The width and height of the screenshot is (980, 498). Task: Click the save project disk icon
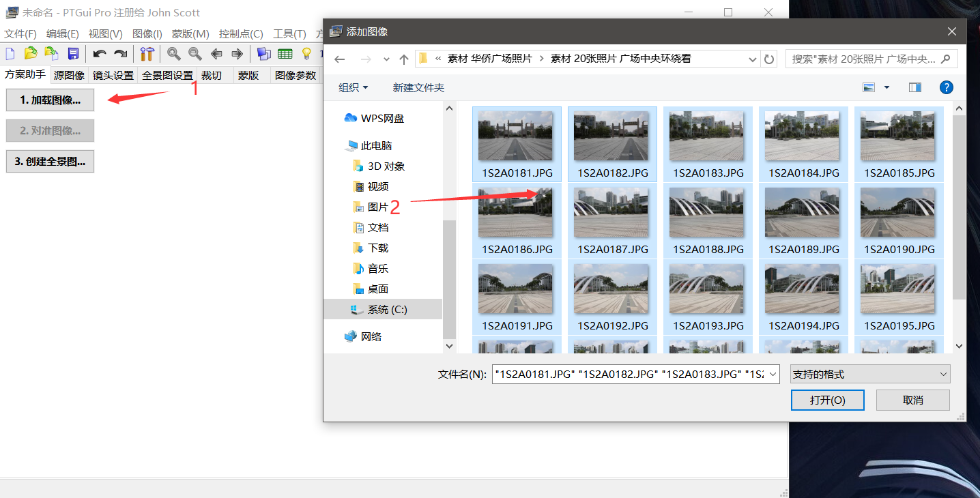[74, 53]
